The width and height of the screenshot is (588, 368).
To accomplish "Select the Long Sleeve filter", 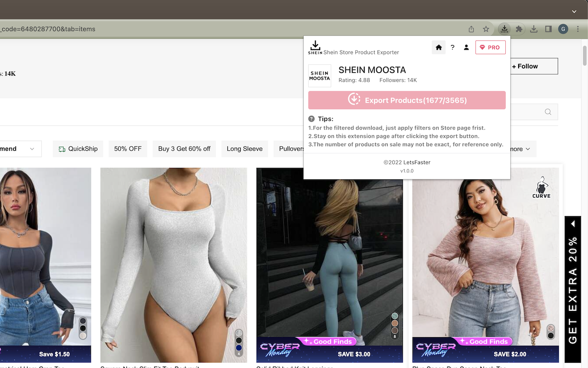I will (245, 149).
